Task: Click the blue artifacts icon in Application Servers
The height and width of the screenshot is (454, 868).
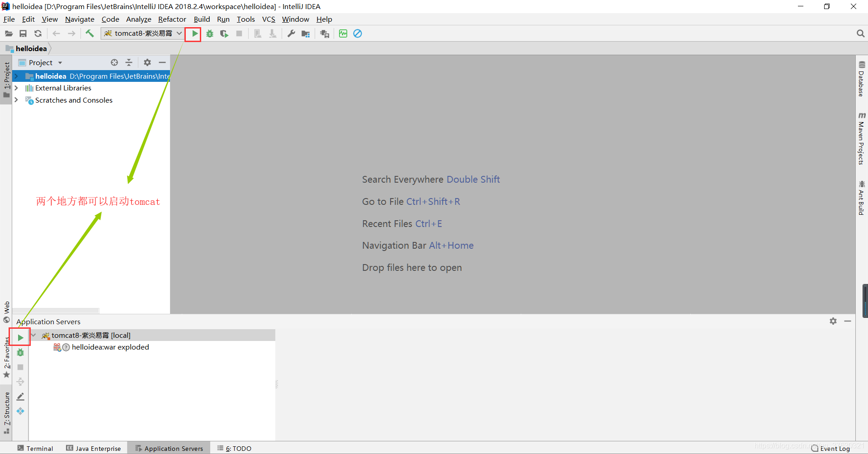Action: pyautogui.click(x=20, y=411)
